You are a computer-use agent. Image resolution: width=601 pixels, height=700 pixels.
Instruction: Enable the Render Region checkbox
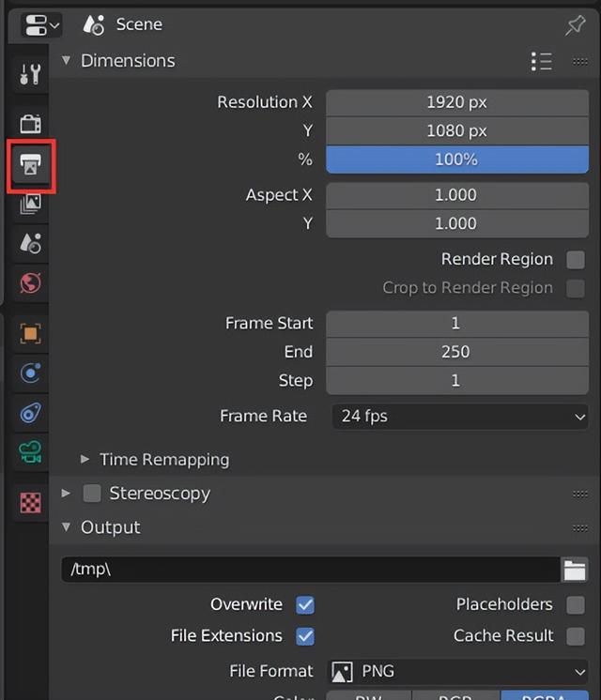575,260
